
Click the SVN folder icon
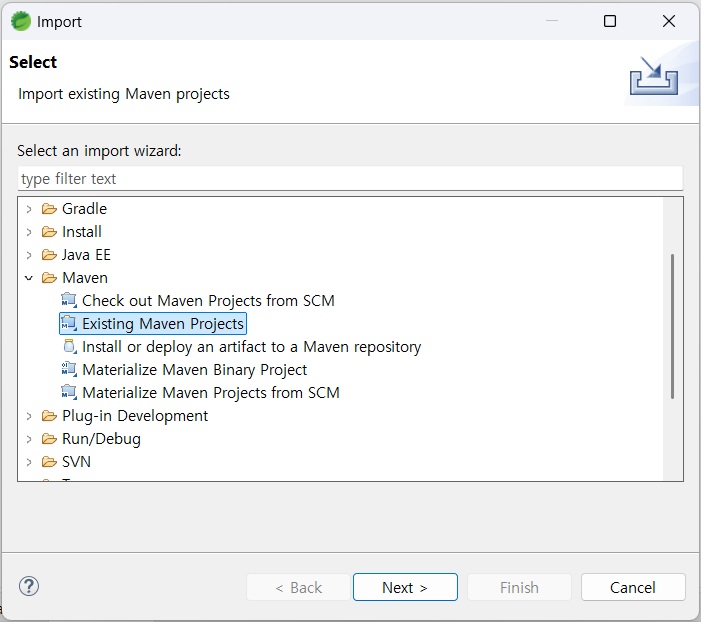tap(49, 461)
